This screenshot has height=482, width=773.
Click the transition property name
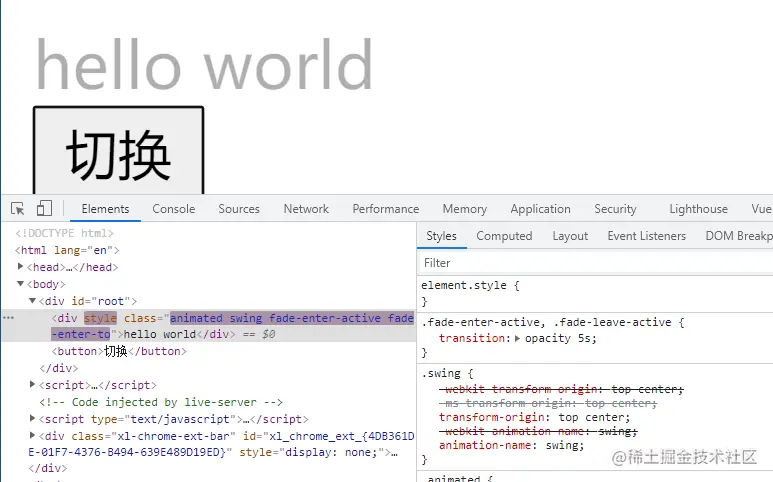tap(472, 338)
